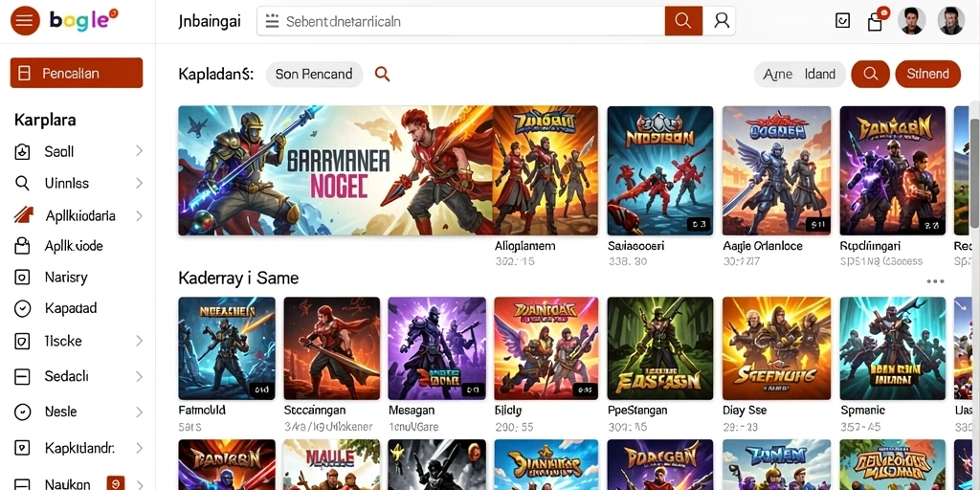Click the Uinnlss magnifier icon in the sidebar
Screen dimensions: 980x490
coord(23,183)
